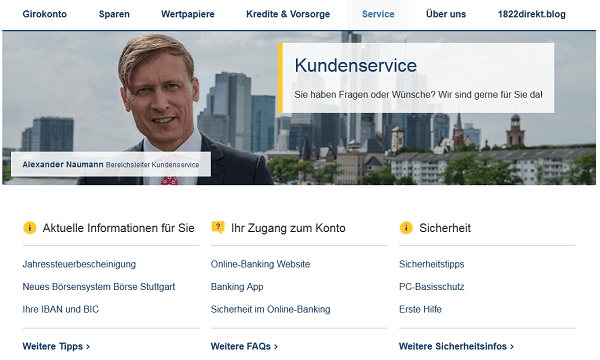Image resolution: width=600 pixels, height=360 pixels.
Task: Select the Service menu item
Action: click(x=378, y=14)
